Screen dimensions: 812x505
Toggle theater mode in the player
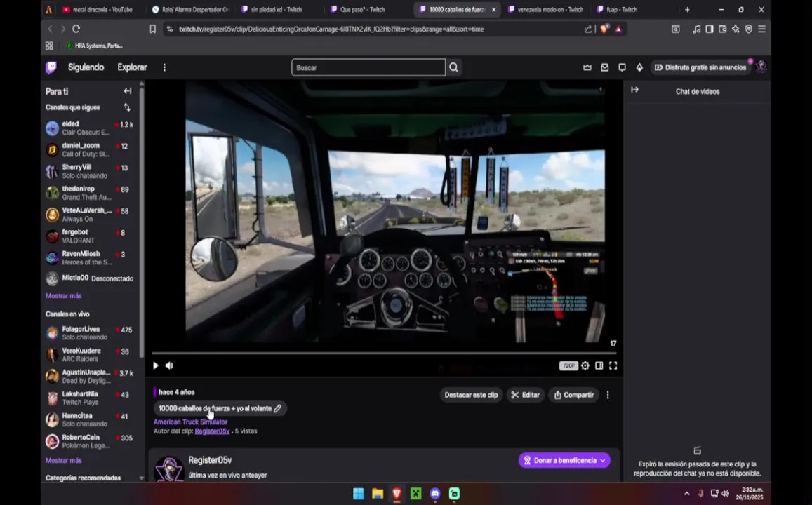tap(599, 366)
